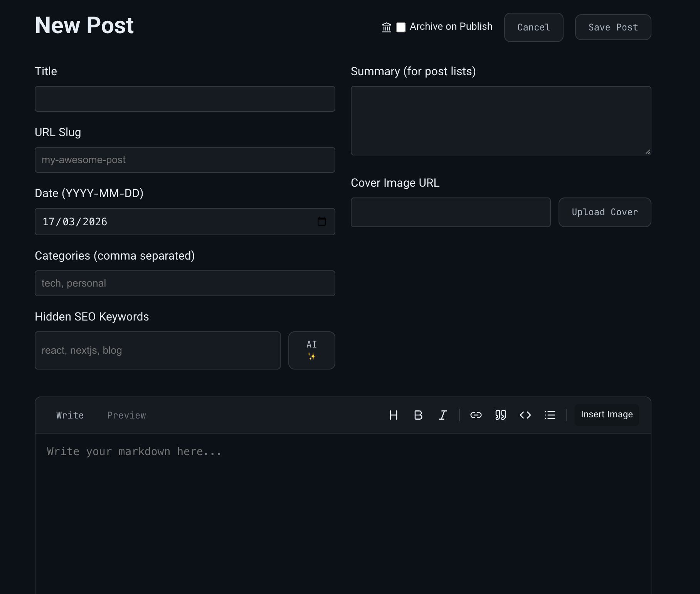
Task: Click the Upload Cover button
Action: tap(604, 212)
